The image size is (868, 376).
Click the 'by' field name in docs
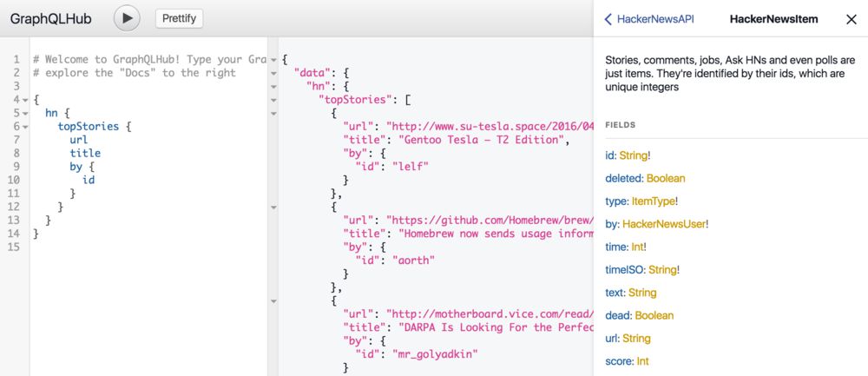point(611,224)
